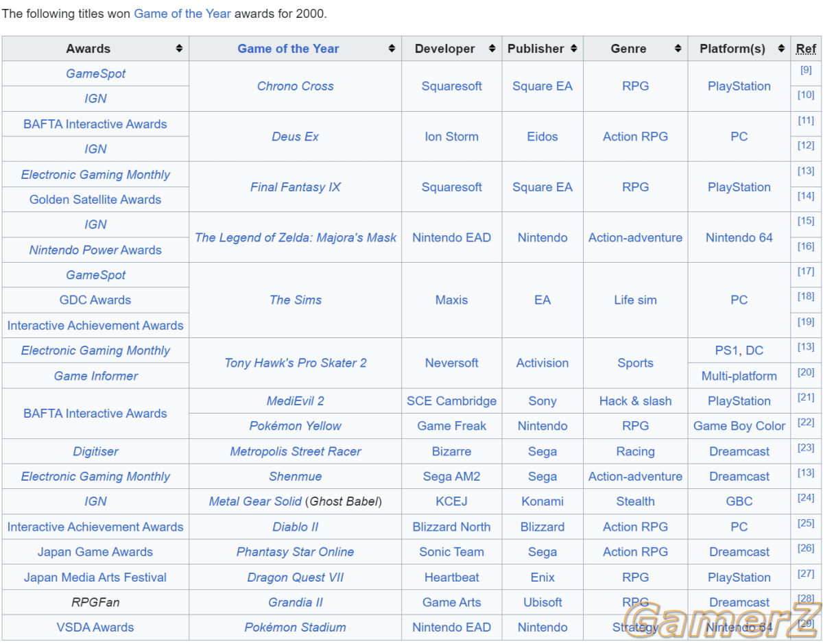Open Metal Gear Solid link
Image resolution: width=823 pixels, height=644 pixels.
coord(255,501)
